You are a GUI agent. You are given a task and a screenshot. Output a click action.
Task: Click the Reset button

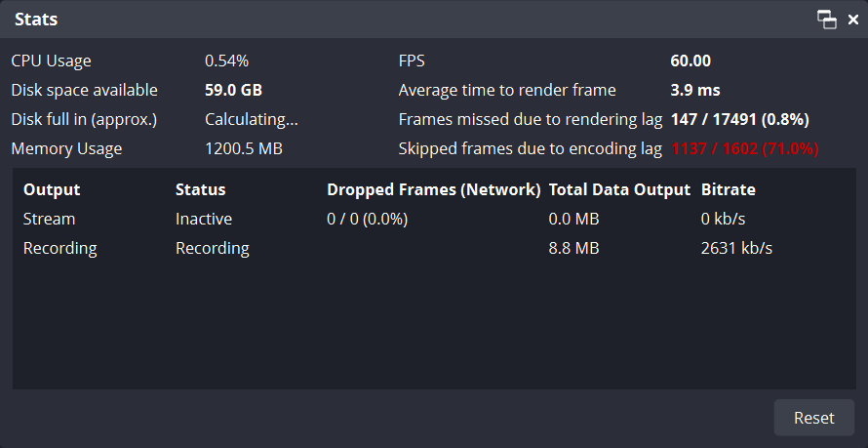[813, 418]
